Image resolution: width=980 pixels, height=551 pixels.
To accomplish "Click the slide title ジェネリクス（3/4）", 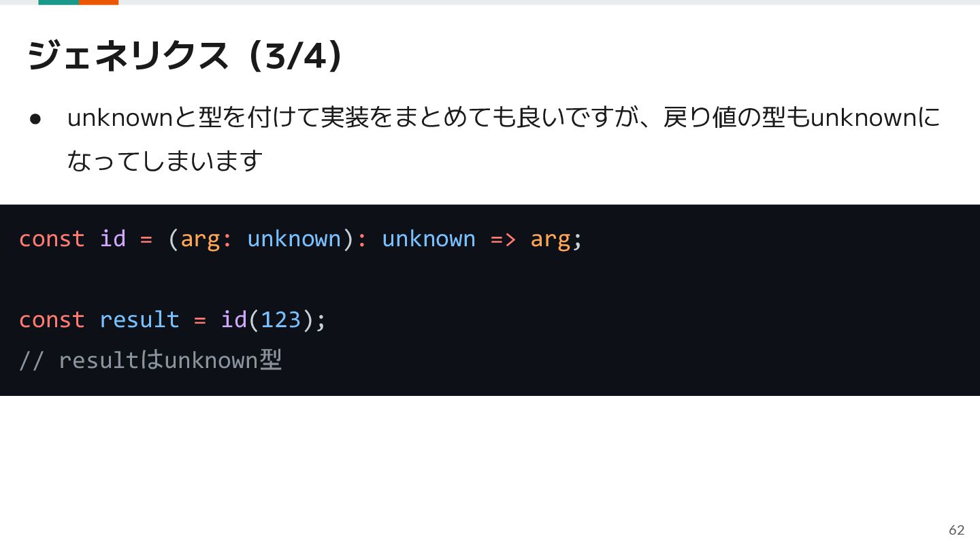I will (x=184, y=55).
